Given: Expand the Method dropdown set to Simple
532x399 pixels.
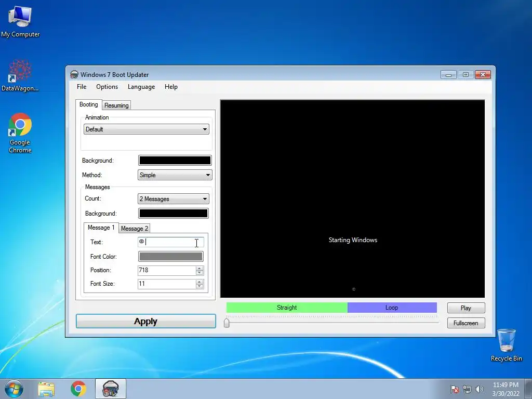Looking at the screenshot, I should pos(175,175).
